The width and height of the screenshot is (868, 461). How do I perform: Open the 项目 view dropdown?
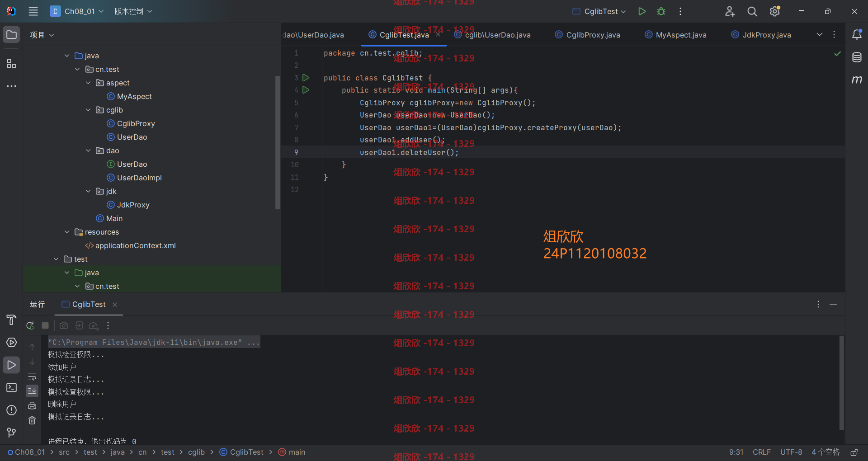42,35
